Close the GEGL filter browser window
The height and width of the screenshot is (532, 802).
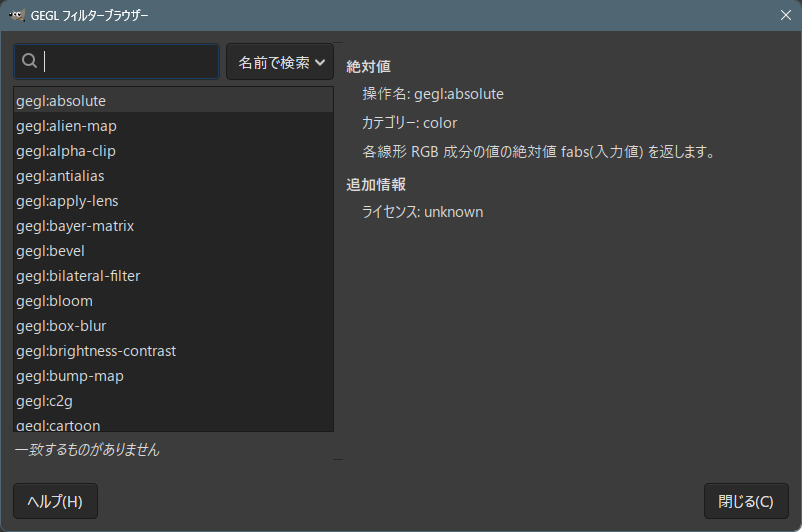click(x=785, y=15)
